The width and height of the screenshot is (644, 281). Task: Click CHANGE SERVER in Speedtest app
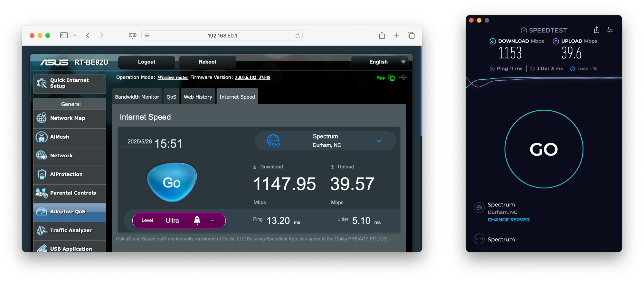[508, 220]
